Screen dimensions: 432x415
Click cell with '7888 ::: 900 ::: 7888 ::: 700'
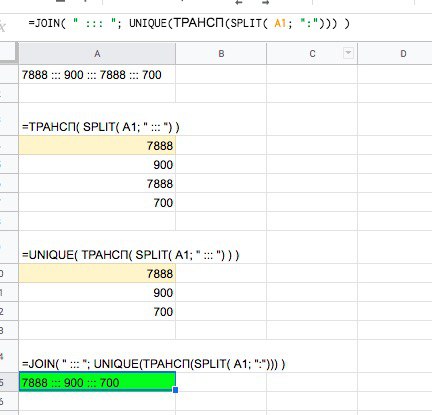point(97,74)
